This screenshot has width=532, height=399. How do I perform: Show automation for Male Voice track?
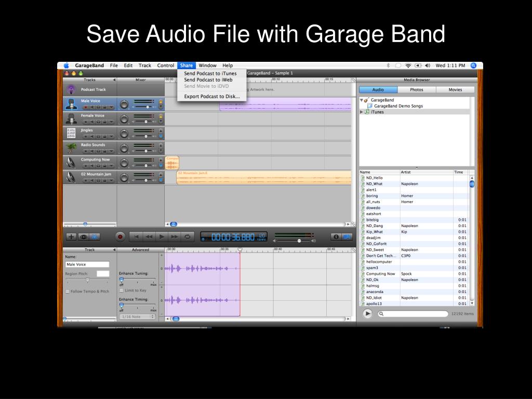pos(111,107)
